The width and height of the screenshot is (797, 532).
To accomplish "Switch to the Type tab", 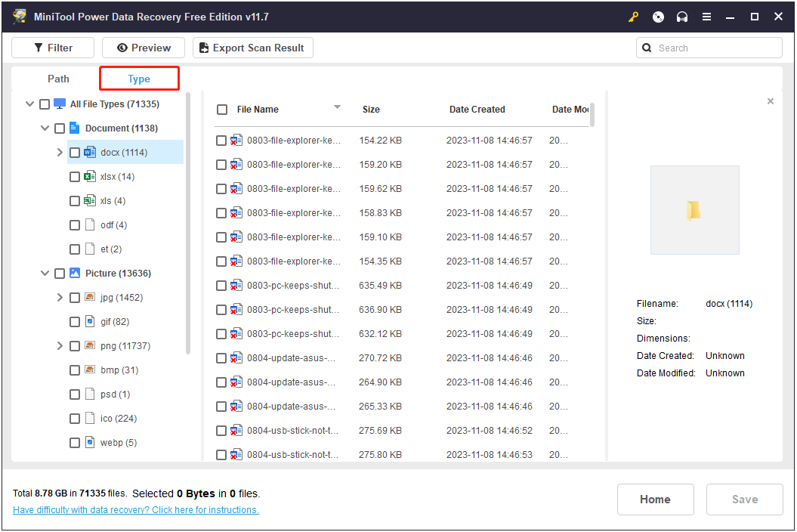I will tap(139, 78).
